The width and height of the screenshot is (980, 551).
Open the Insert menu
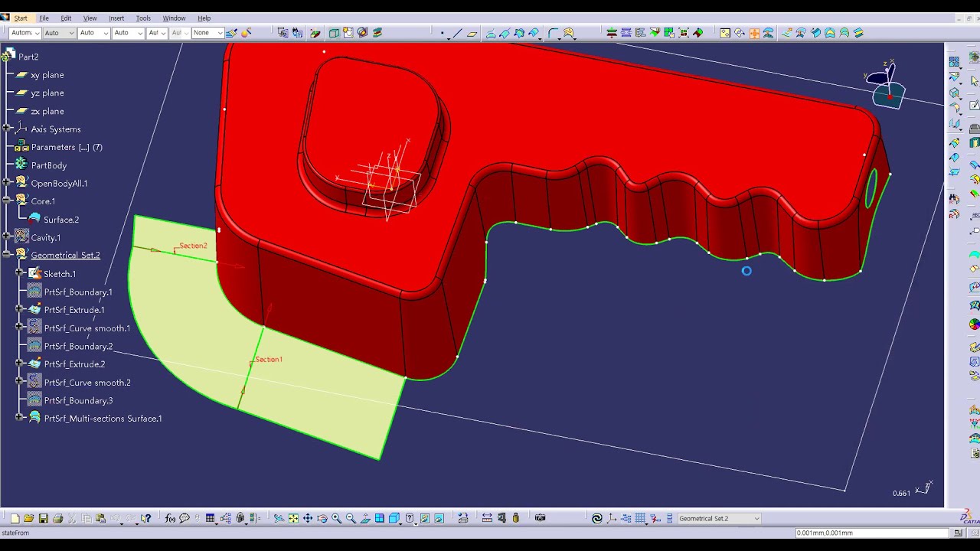point(116,18)
